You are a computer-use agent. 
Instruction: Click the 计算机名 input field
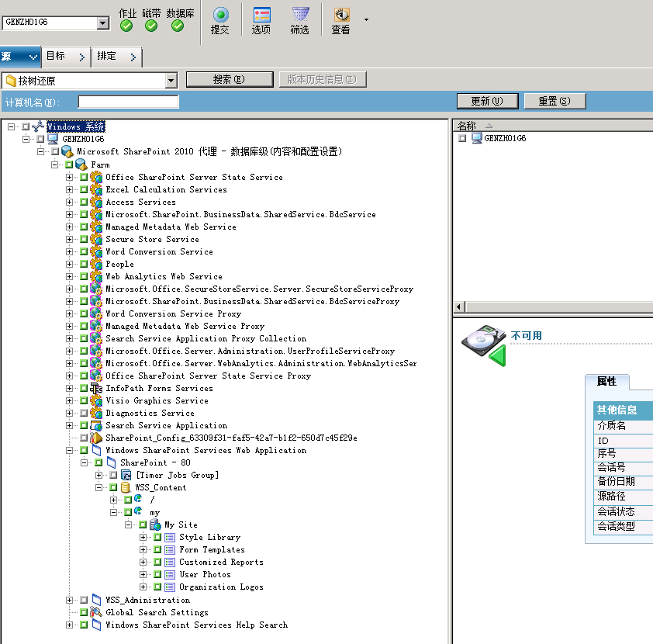pyautogui.click(x=128, y=102)
